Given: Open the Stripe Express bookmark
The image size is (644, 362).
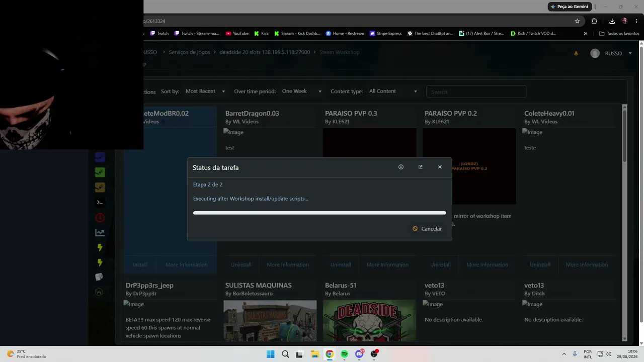Looking at the screenshot, I should coord(385,34).
